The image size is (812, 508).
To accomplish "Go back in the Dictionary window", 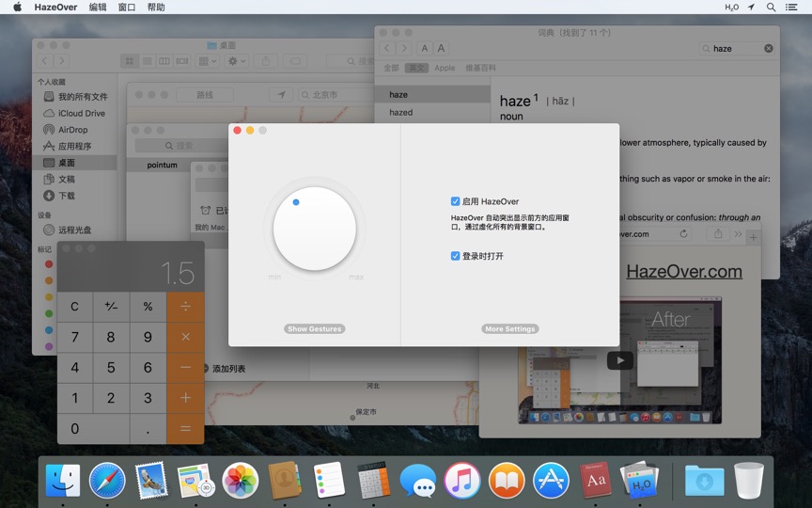I will coord(387,48).
